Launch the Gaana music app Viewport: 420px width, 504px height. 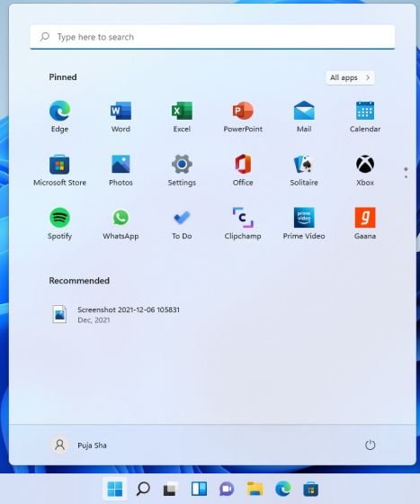pos(365,223)
